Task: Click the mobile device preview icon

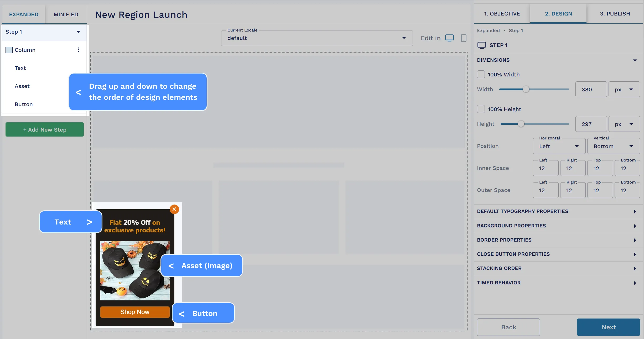Action: pos(464,38)
